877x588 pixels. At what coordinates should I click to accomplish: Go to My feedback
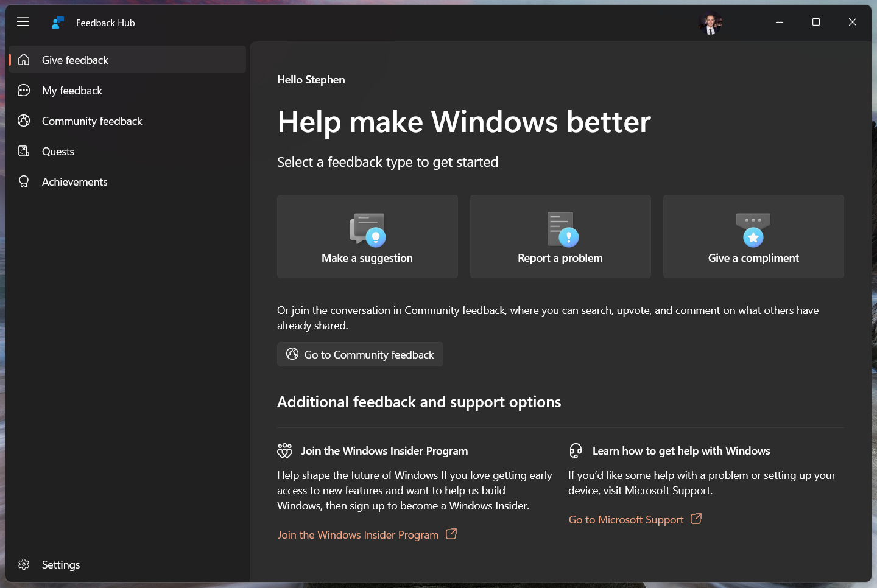[127, 91]
